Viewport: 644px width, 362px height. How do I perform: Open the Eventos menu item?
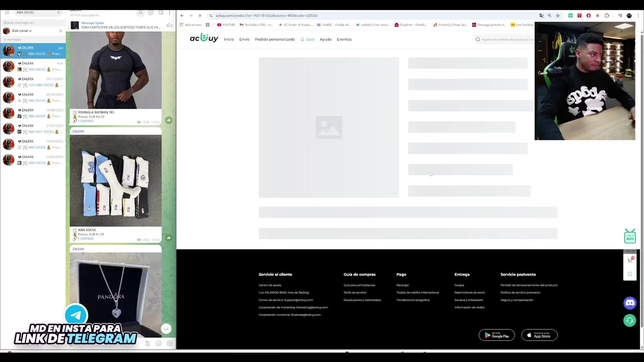[x=344, y=39]
